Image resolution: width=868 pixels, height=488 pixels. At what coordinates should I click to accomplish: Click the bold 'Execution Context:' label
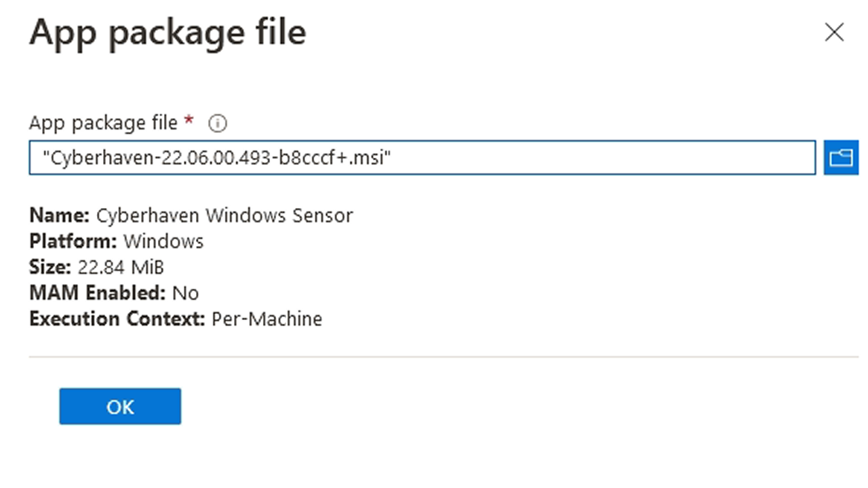117,319
